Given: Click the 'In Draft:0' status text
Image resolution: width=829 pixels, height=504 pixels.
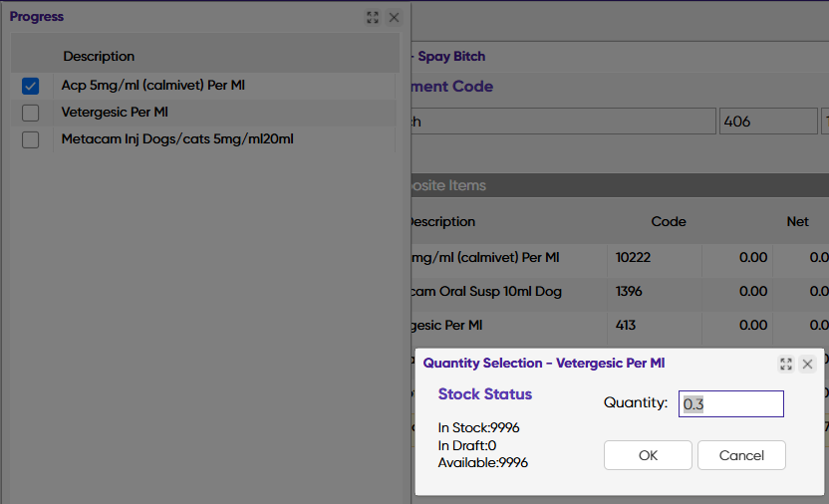Looking at the screenshot, I should 467,445.
